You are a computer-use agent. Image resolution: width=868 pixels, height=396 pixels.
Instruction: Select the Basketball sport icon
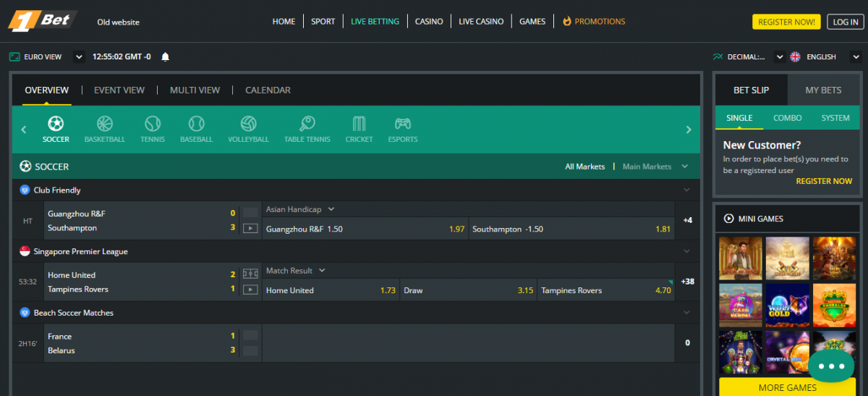click(x=105, y=123)
